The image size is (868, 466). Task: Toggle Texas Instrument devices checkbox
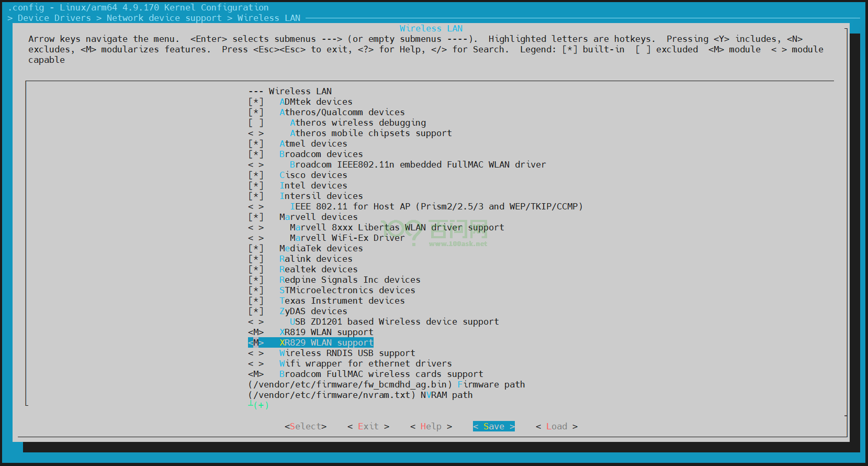pos(256,301)
